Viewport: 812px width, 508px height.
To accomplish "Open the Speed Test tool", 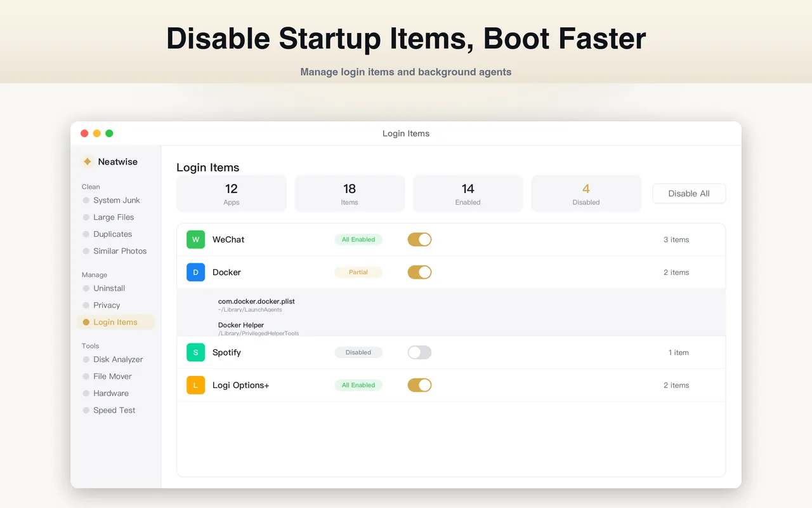I will pyautogui.click(x=115, y=411).
